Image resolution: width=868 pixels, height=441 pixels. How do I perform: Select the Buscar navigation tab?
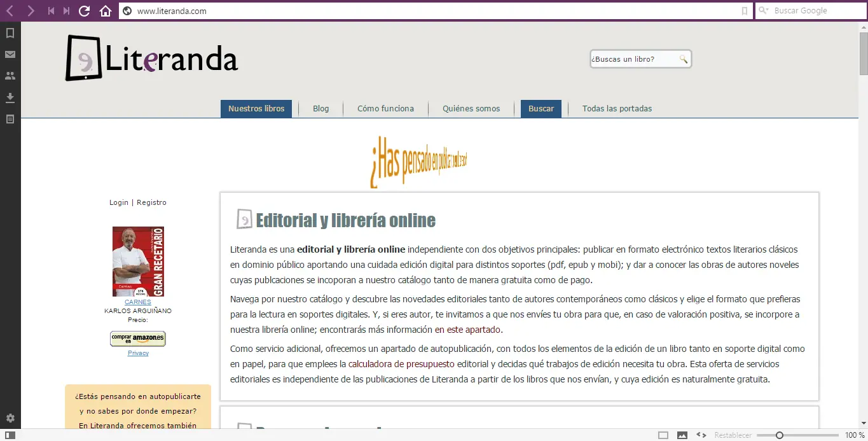541,109
